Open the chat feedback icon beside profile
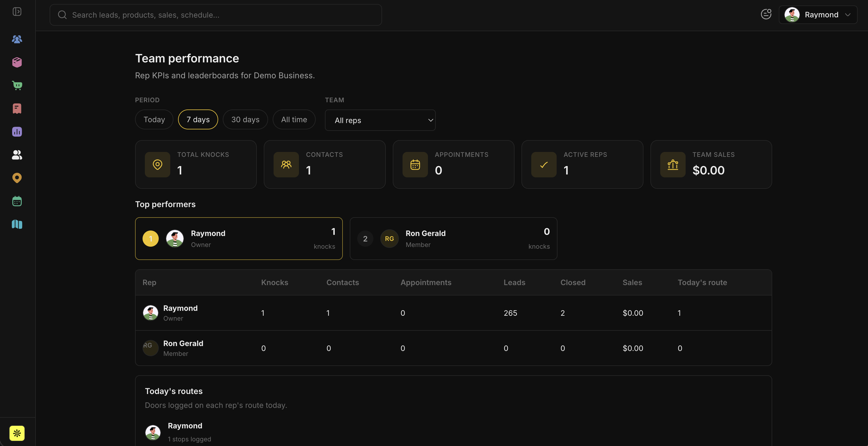This screenshot has width=868, height=446. tap(766, 14)
